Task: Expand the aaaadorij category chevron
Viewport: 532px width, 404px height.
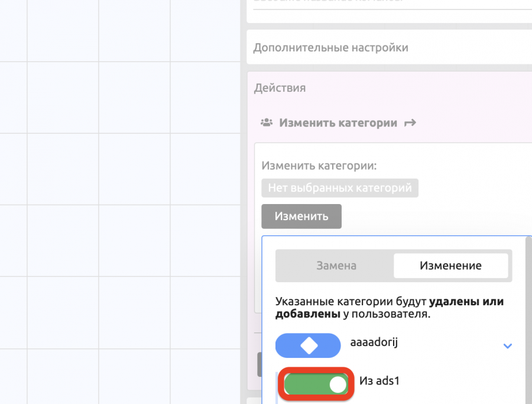Action: 507,346
